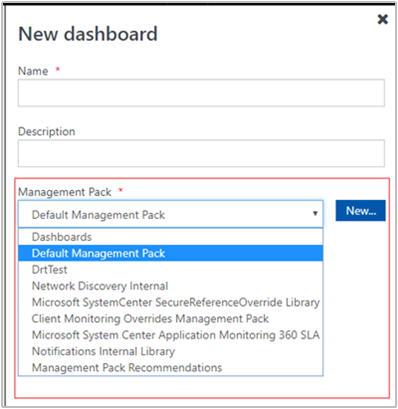Screen dimensions: 398x409
Task: Pick DrtTest management pack
Action: (171, 270)
